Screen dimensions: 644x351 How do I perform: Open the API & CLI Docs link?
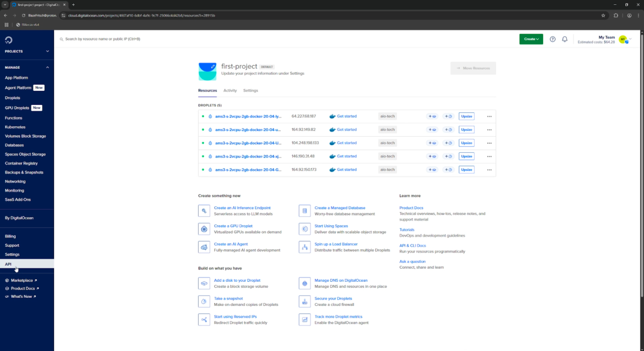coord(413,245)
